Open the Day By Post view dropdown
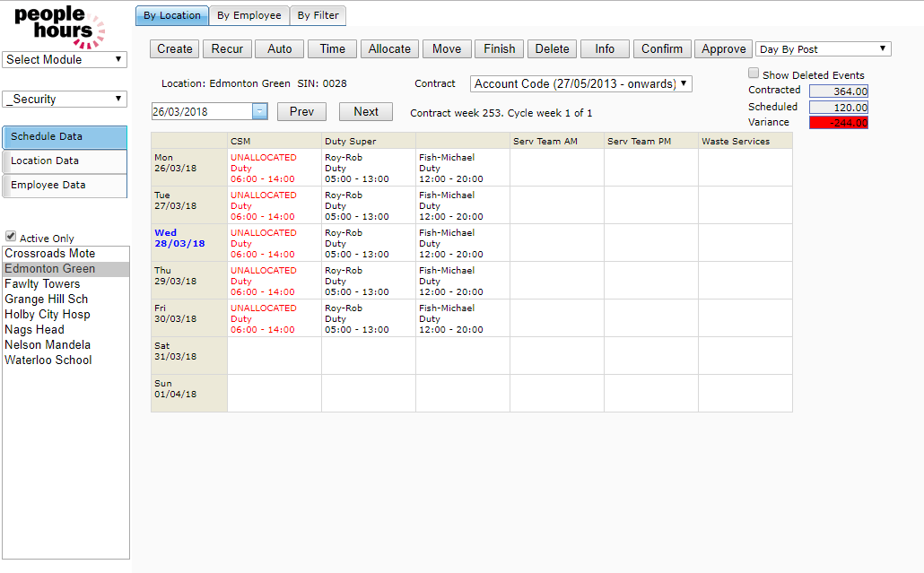Viewport: 924px width, 573px height. pyautogui.click(x=823, y=49)
